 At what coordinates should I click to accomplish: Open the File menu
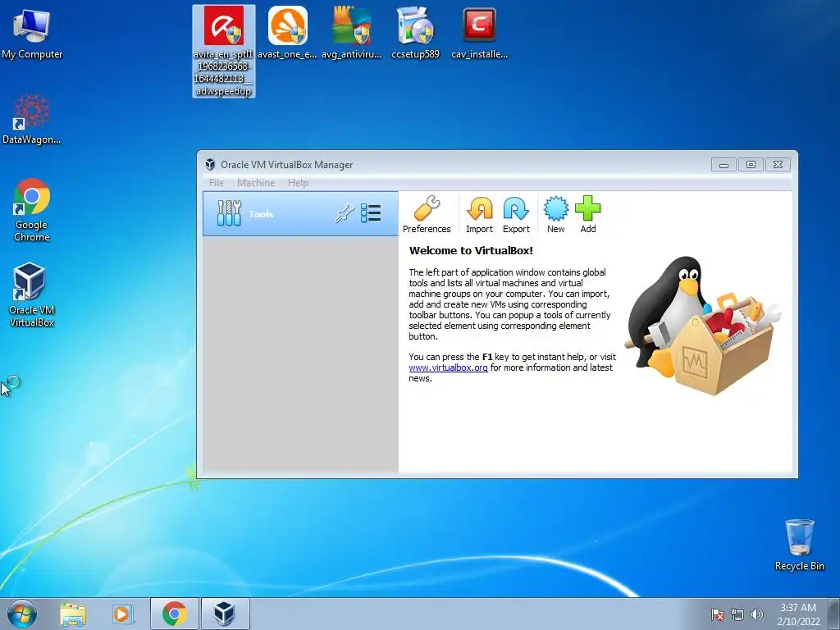pos(217,183)
